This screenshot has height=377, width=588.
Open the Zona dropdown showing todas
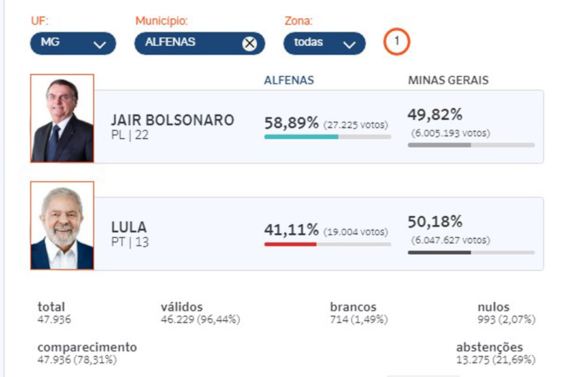click(x=324, y=43)
